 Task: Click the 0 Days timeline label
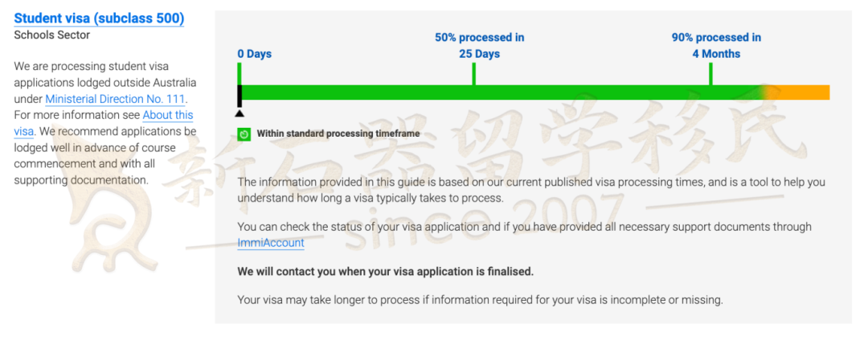255,55
